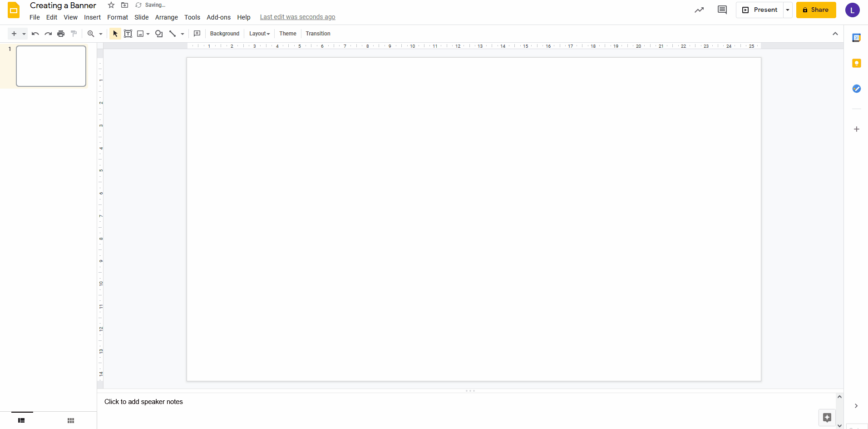Open Google Keep from the side panel
Screen dimensions: 868x429
pos(857,63)
